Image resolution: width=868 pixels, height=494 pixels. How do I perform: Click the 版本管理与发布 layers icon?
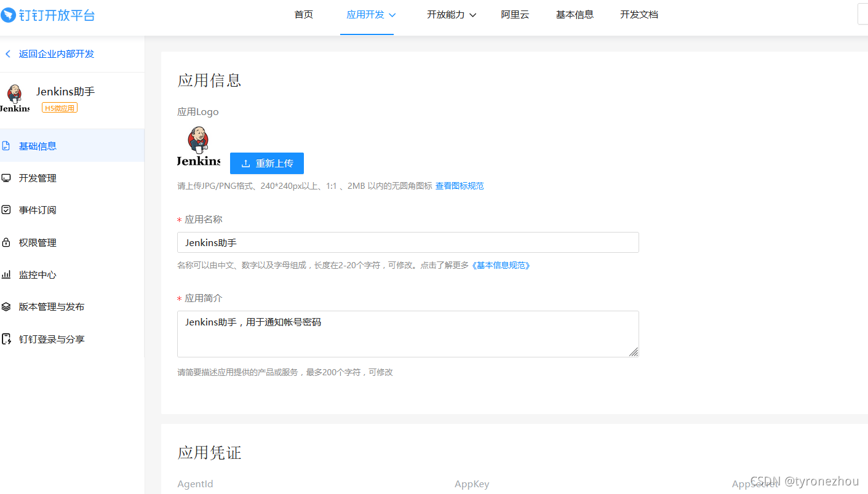(6, 306)
